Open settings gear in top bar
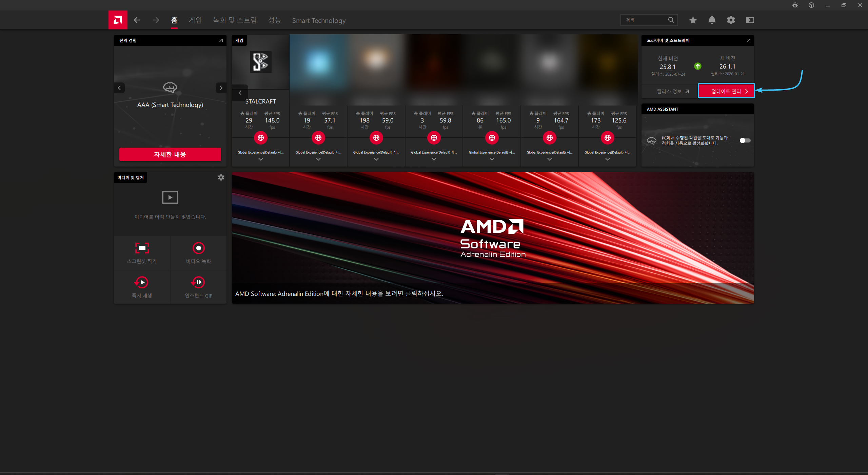The height and width of the screenshot is (475, 868). (x=731, y=20)
